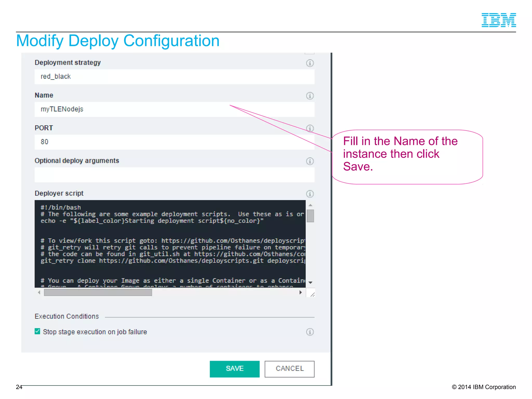Click the script vertical scrollbar thumb

click(310, 216)
